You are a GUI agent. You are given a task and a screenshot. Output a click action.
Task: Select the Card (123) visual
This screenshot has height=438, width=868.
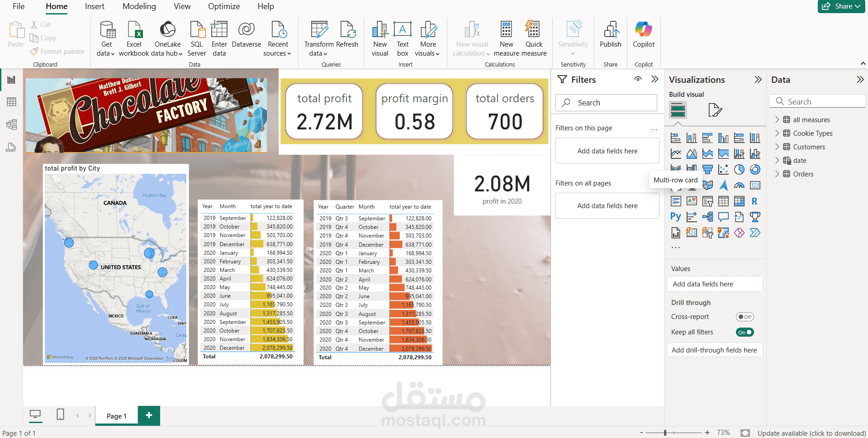755,185
